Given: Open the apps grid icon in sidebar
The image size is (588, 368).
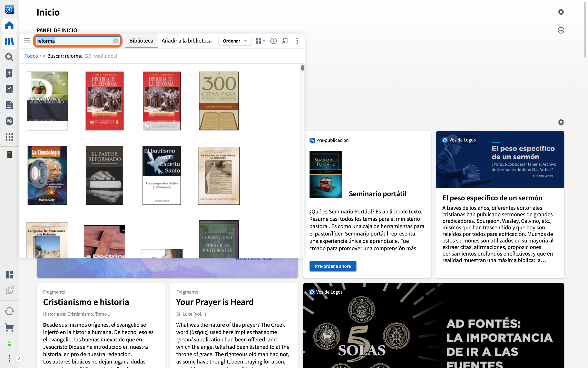Looking at the screenshot, I should 9,137.
